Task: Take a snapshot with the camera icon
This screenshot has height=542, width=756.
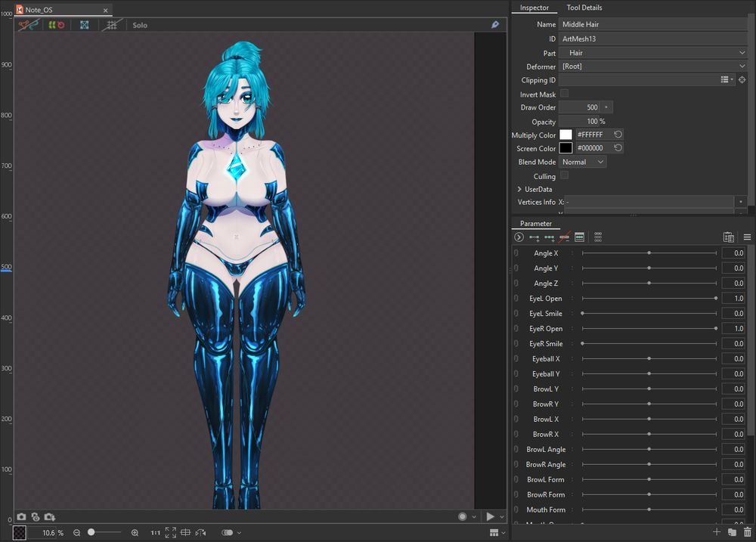Action: click(x=21, y=516)
